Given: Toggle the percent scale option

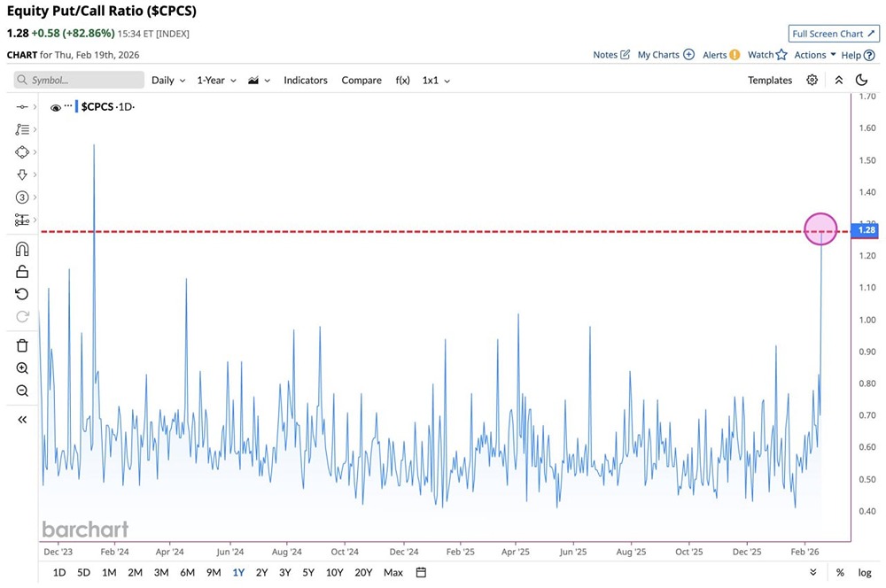Looking at the screenshot, I should (840, 572).
